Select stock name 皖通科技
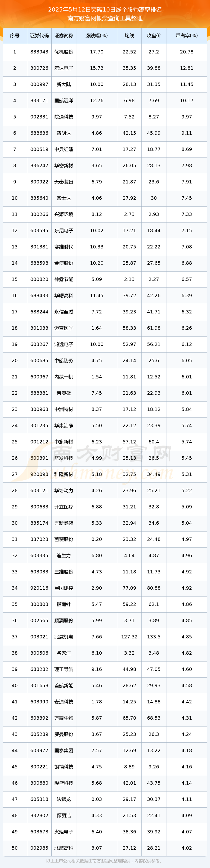Screen dimensions: 210x868 tap(64, 117)
